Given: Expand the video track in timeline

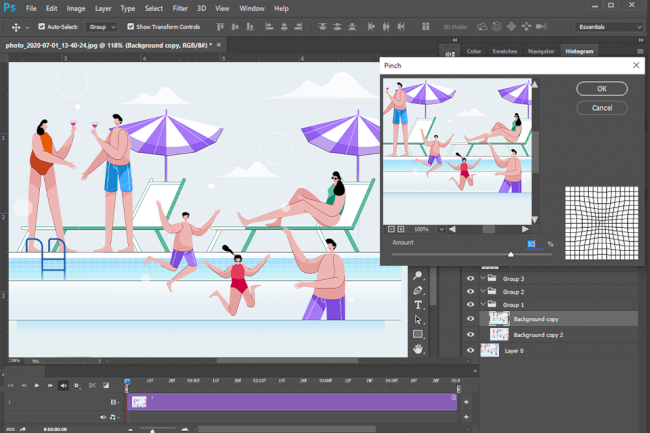Looking at the screenshot, I should [9, 402].
